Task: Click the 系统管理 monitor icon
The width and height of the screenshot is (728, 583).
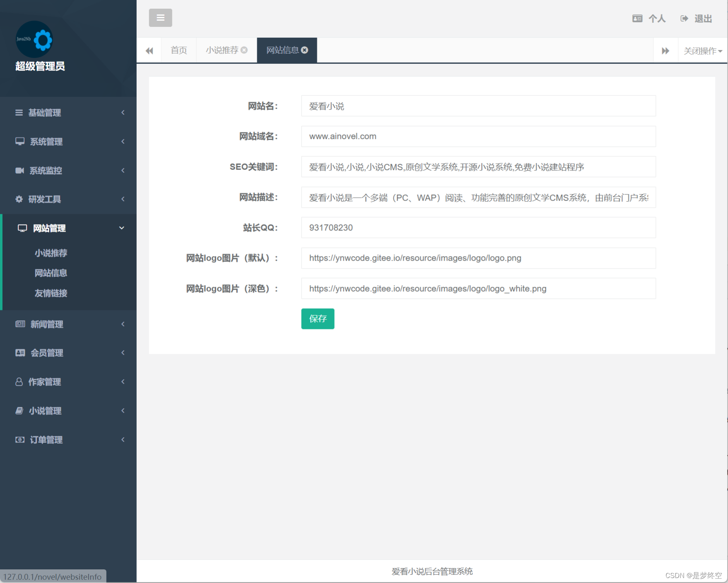Action: coord(20,141)
